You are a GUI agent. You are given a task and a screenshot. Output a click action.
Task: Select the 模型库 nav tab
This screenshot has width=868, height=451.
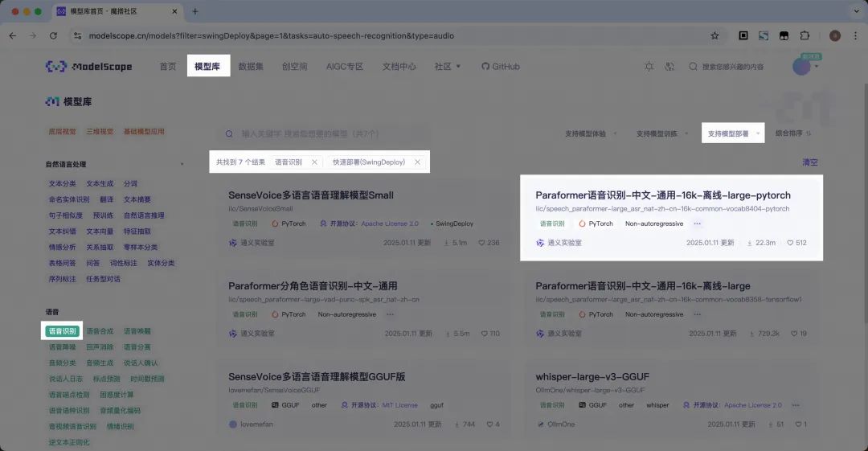(207, 67)
